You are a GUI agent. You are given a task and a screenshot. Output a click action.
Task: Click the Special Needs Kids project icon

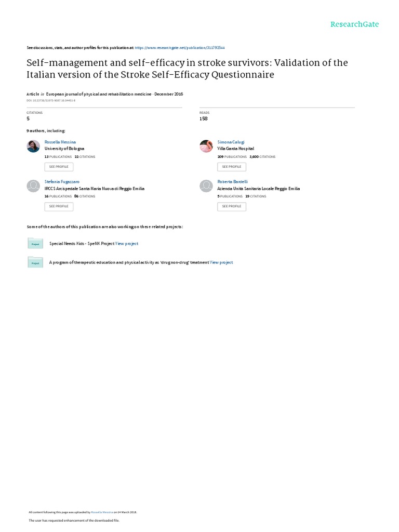(35, 243)
